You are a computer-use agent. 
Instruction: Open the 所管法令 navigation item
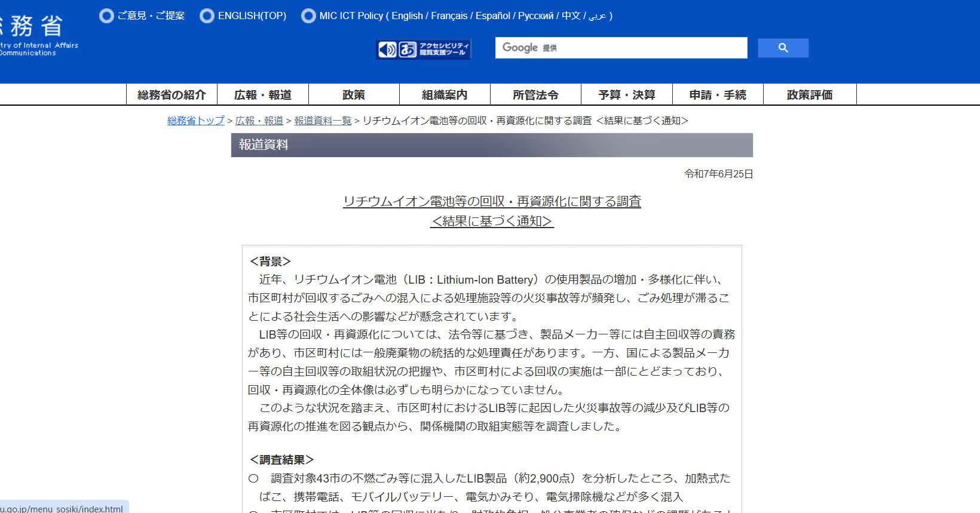point(535,94)
